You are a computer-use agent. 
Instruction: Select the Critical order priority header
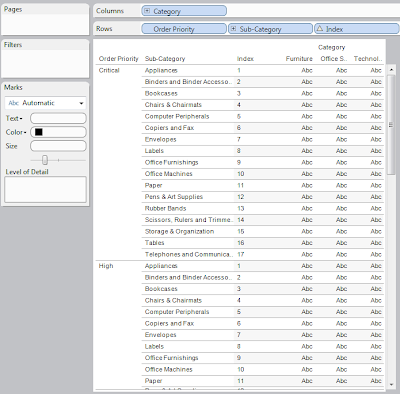(109, 70)
